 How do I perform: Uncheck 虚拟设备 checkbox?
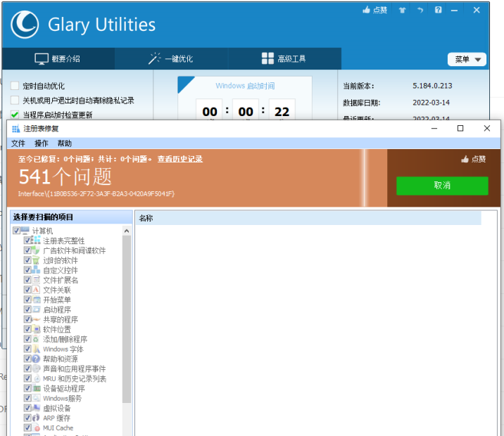tap(27, 408)
